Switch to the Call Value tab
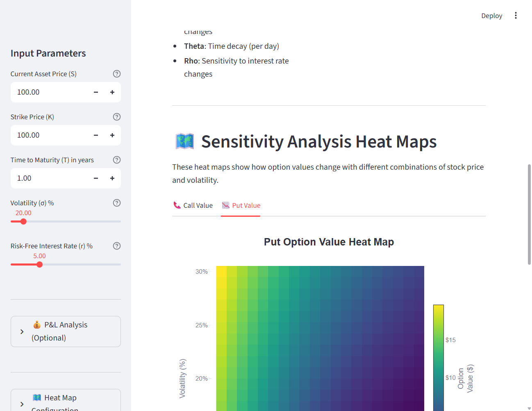Viewport: 532px width, 411px height. coord(193,206)
